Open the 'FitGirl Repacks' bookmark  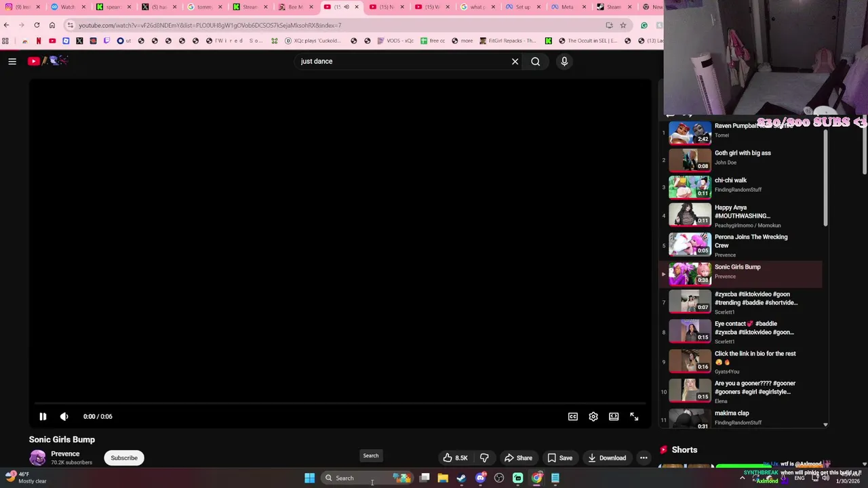(x=507, y=41)
